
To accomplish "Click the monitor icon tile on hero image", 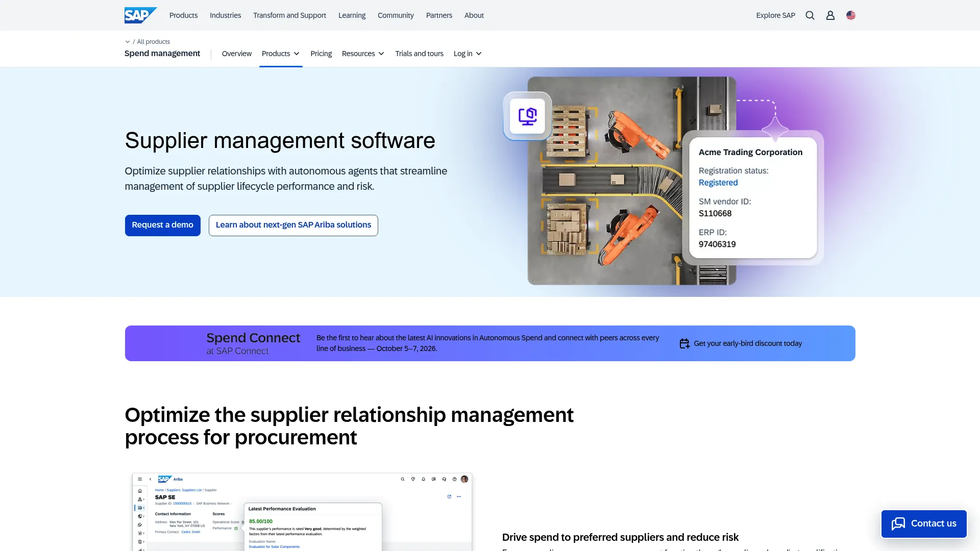I will 527,116.
